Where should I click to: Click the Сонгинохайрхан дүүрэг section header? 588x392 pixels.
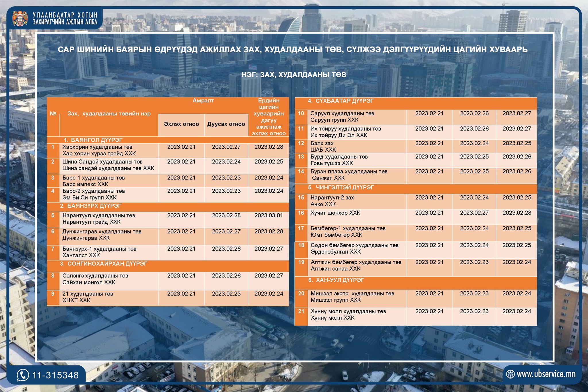coord(103,264)
